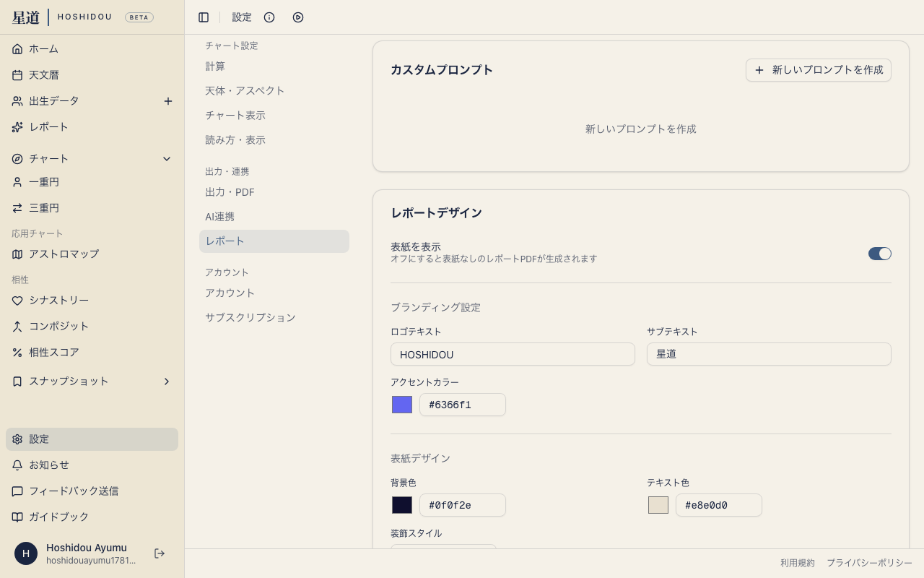This screenshot has width=924, height=578.
Task: Click the gear icon for 設定
Action: (17, 439)
